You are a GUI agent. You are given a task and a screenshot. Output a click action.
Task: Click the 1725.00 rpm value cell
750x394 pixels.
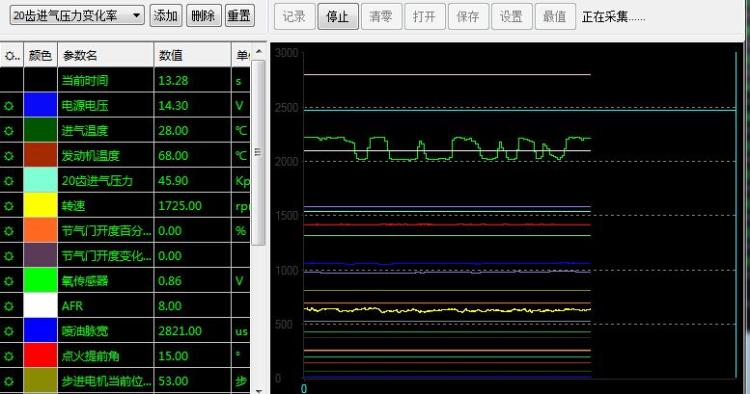(192, 206)
